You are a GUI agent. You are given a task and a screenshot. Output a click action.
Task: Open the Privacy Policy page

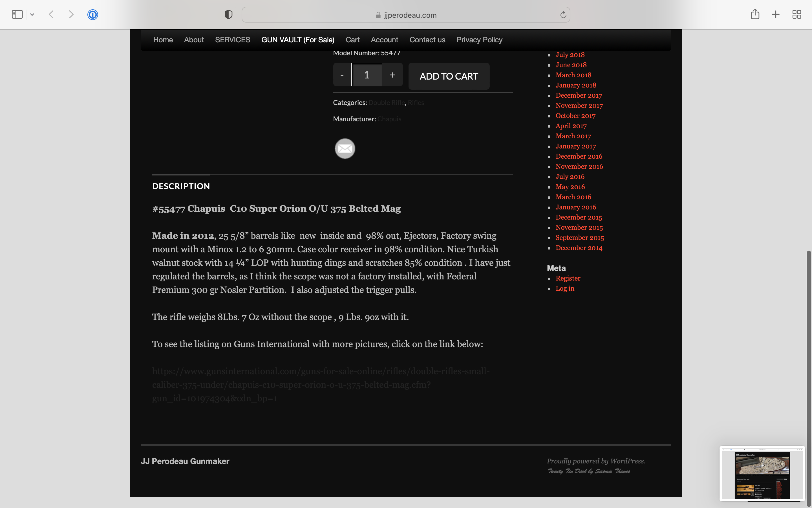coord(479,40)
